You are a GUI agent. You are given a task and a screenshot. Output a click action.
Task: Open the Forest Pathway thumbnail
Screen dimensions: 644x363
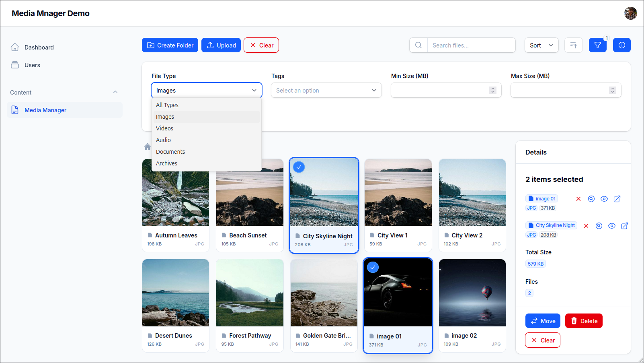[x=250, y=293]
